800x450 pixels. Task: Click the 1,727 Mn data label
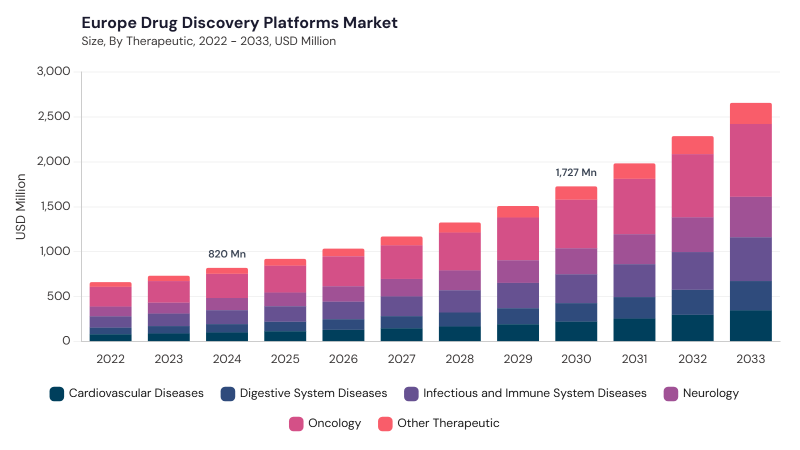(x=576, y=173)
